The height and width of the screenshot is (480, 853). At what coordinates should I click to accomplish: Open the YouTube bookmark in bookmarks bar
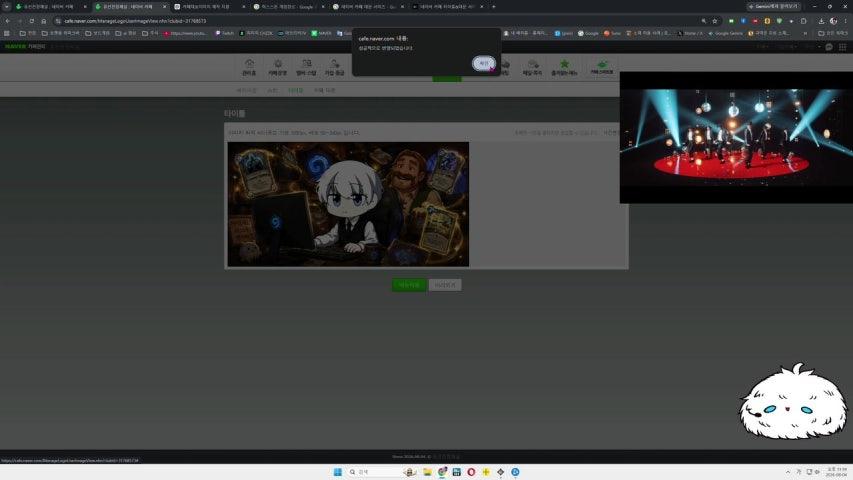click(185, 33)
